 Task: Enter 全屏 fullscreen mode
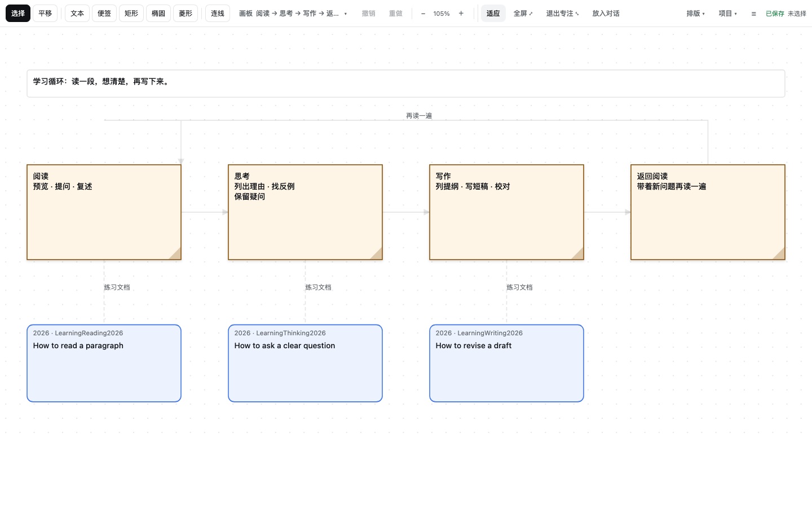tap(523, 14)
